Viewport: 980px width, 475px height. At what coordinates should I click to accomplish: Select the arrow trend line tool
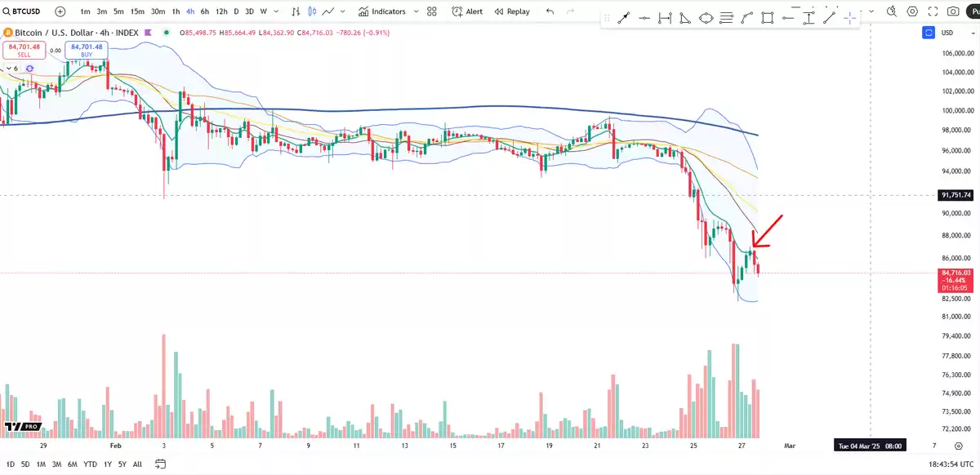point(624,18)
